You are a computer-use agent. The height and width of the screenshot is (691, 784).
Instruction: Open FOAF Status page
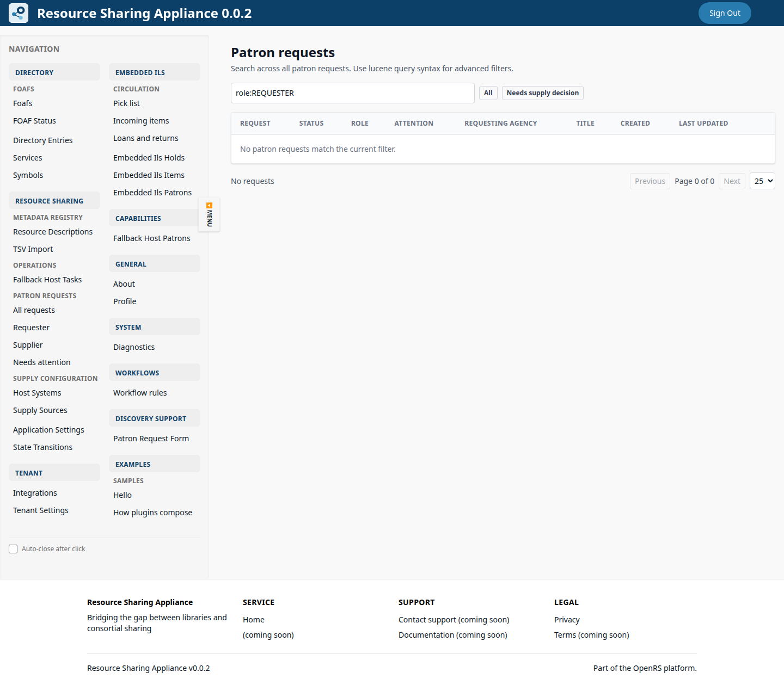[x=34, y=121]
